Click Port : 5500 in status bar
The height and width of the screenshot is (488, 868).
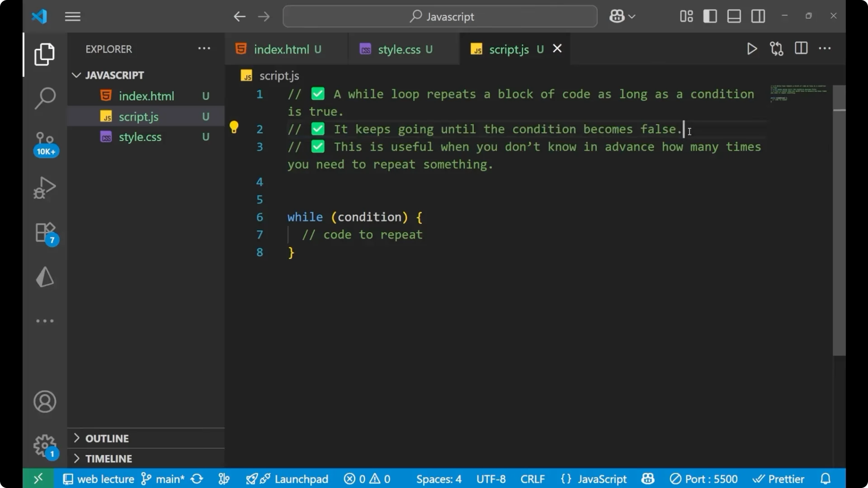(x=704, y=479)
